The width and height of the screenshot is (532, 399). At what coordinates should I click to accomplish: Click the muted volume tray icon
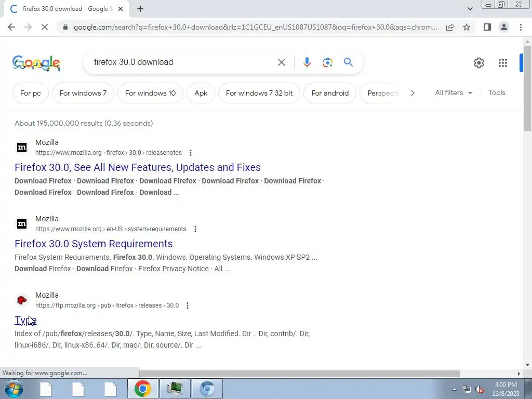[x=480, y=390]
